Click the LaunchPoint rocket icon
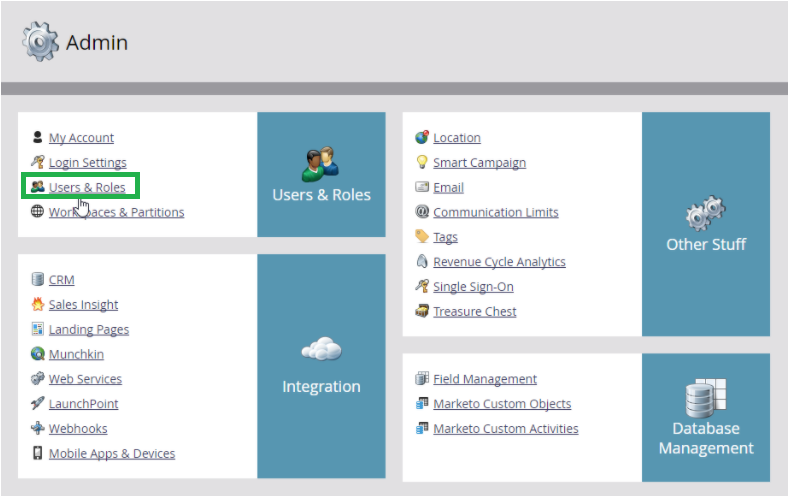 coord(37,403)
